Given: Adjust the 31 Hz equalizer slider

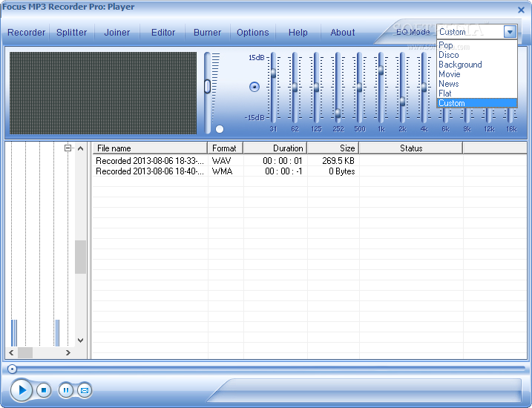Looking at the screenshot, I should point(273,73).
